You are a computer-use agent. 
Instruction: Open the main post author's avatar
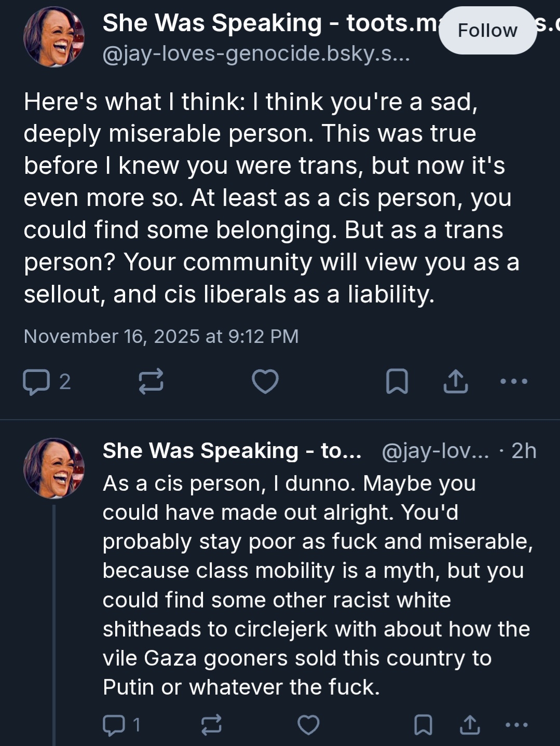pos(53,38)
